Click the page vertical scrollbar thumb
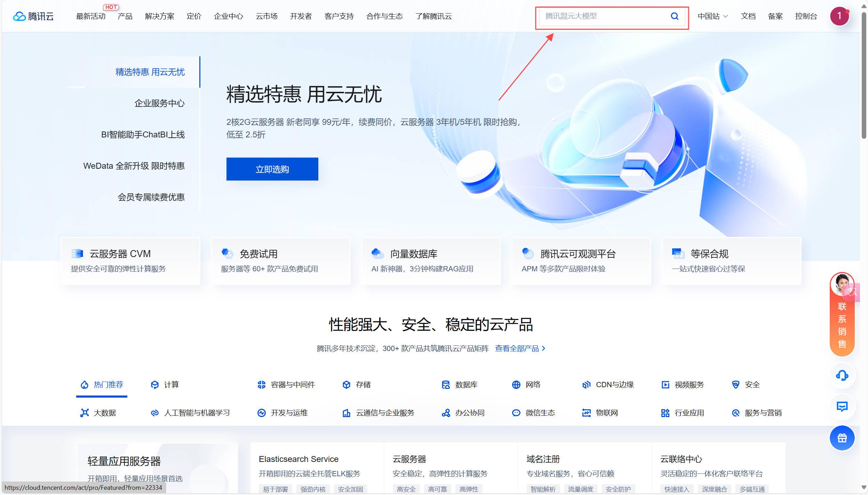The image size is (868, 495). point(863,75)
